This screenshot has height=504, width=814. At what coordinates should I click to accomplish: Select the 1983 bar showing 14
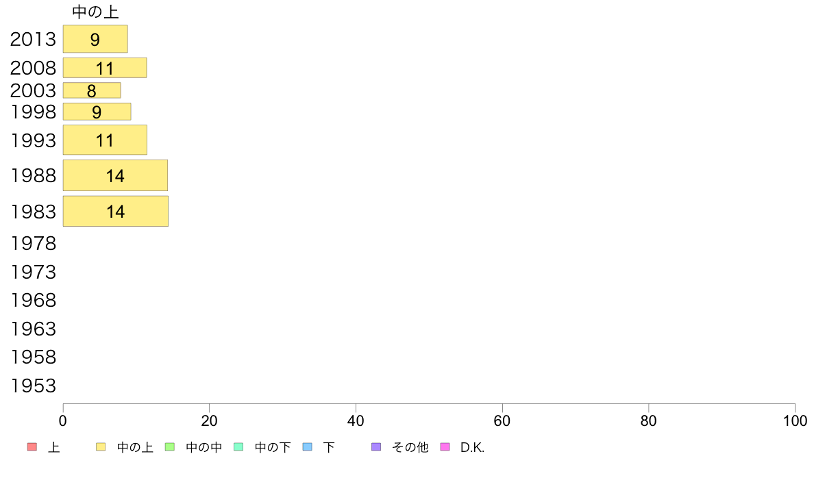pyautogui.click(x=116, y=211)
